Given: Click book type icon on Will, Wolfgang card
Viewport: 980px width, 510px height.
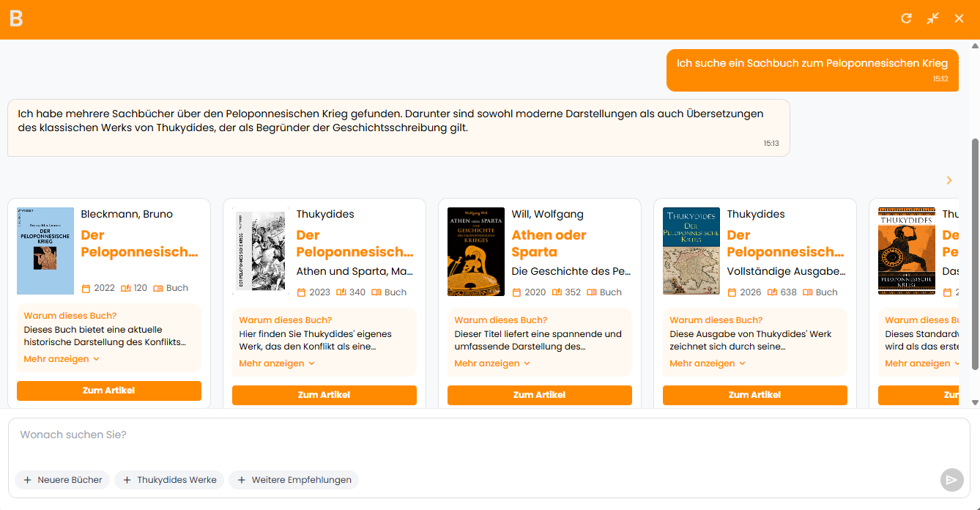Looking at the screenshot, I should (x=591, y=292).
